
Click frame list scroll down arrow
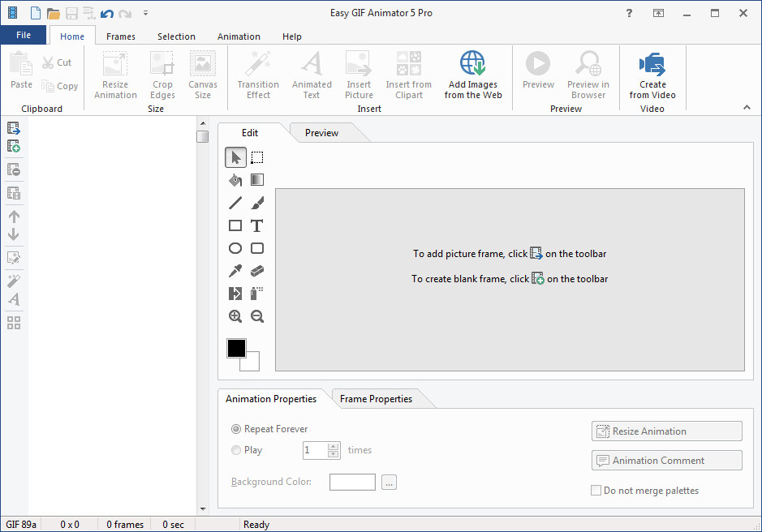[x=203, y=508]
